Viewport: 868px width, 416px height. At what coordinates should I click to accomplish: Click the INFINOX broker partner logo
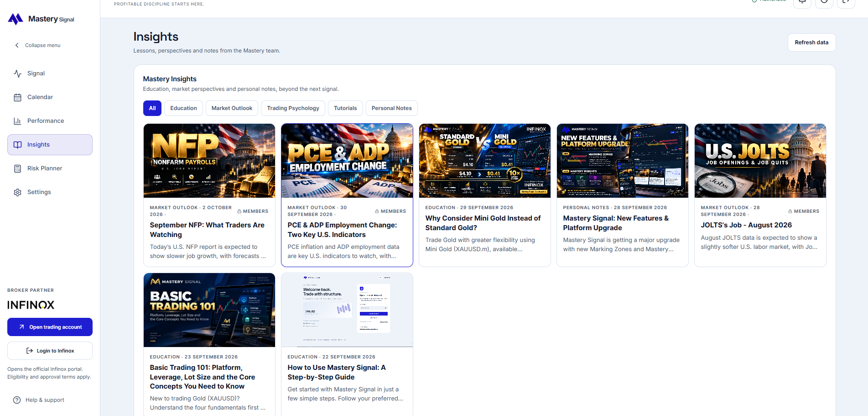pos(31,305)
